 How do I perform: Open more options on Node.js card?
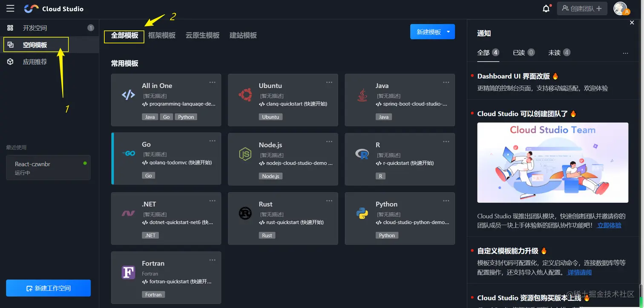coord(329,141)
